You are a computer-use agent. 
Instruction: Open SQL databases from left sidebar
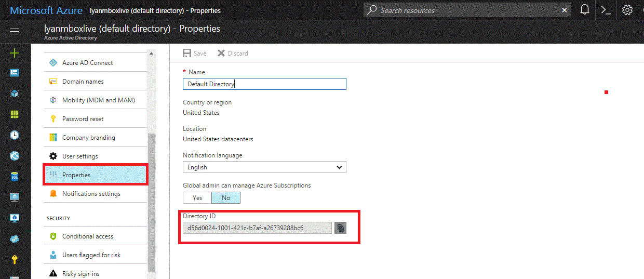(x=15, y=177)
